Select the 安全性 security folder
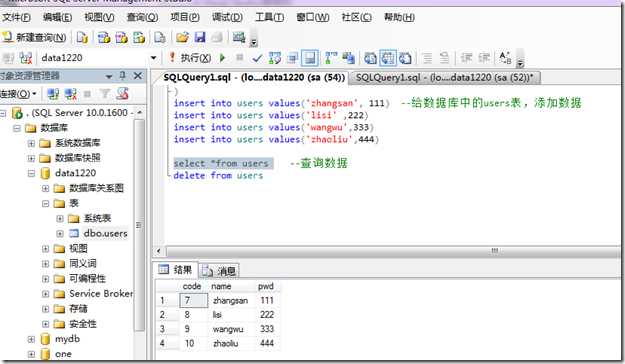Image resolution: width=625 pixels, height=364 pixels. pyautogui.click(x=83, y=324)
